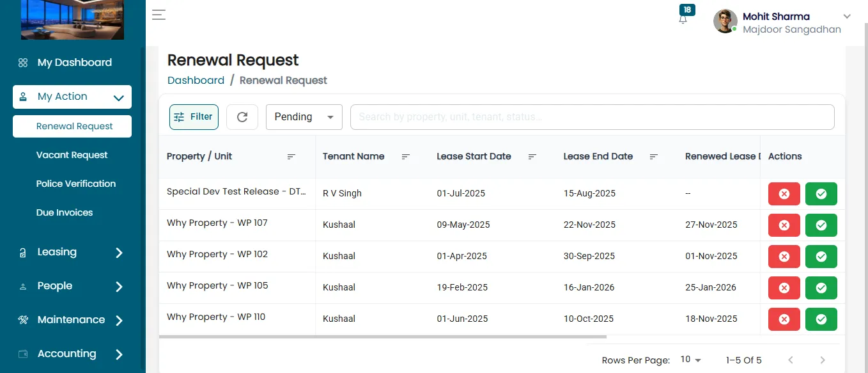Click the Dashboard breadcrumb link

(196, 81)
